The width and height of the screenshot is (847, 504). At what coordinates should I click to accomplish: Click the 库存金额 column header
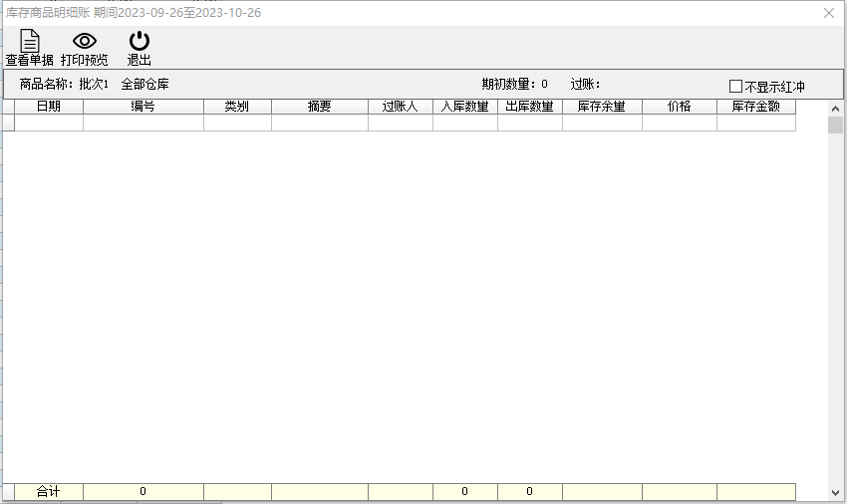click(755, 107)
